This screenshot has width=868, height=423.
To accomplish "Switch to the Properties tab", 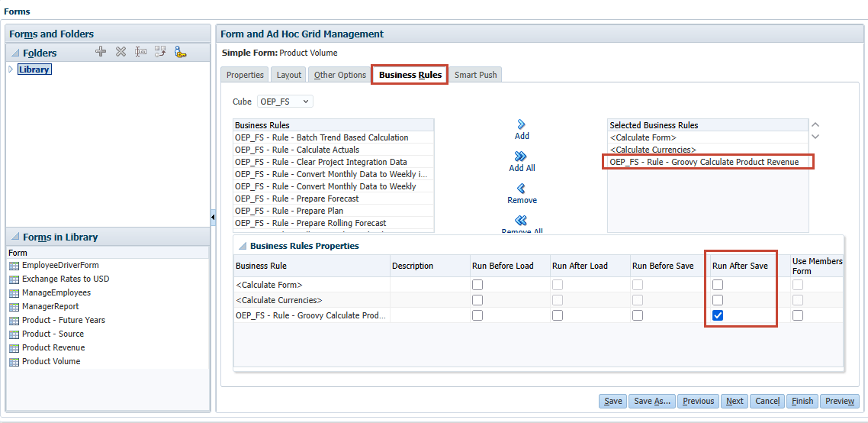I will (x=246, y=75).
